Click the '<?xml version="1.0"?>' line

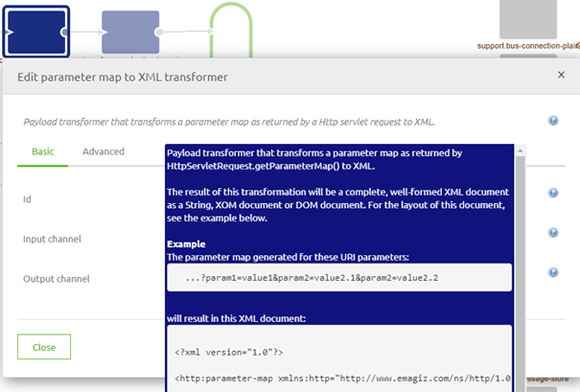229,353
